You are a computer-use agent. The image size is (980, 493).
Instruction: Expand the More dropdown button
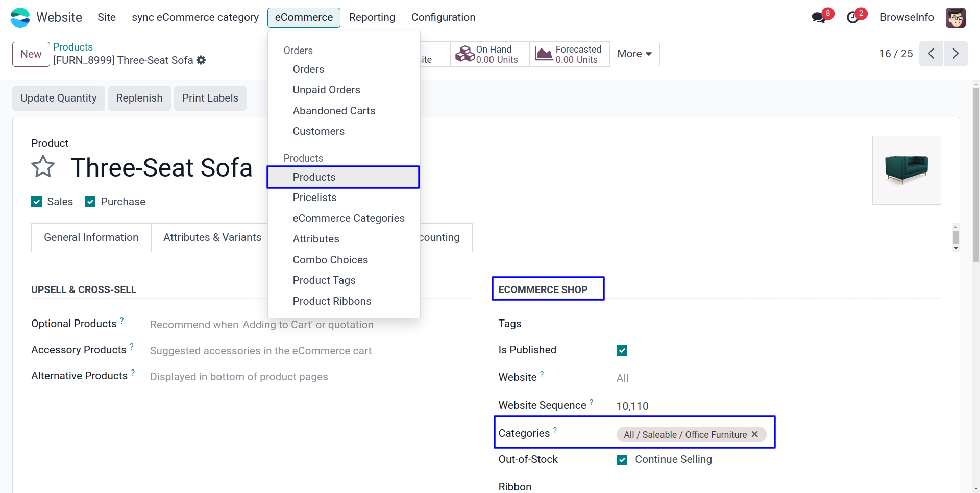pyautogui.click(x=634, y=54)
